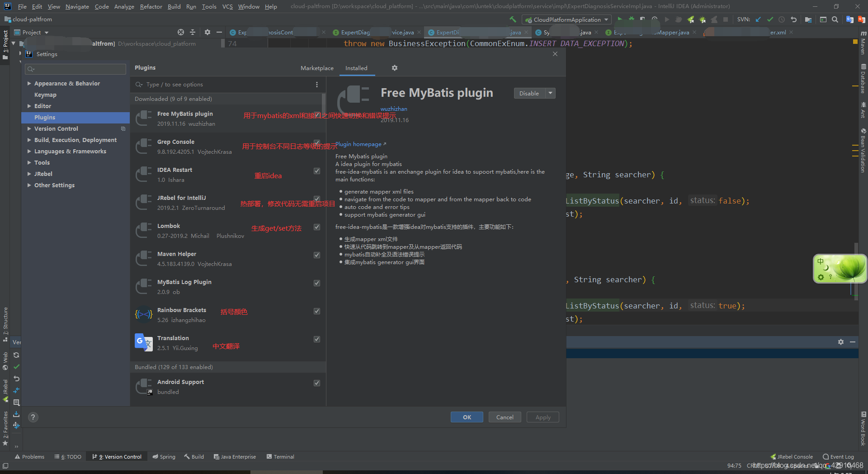This screenshot has height=474, width=868.
Task: Click rollback arrow in Version Control panel
Action: 16,379
